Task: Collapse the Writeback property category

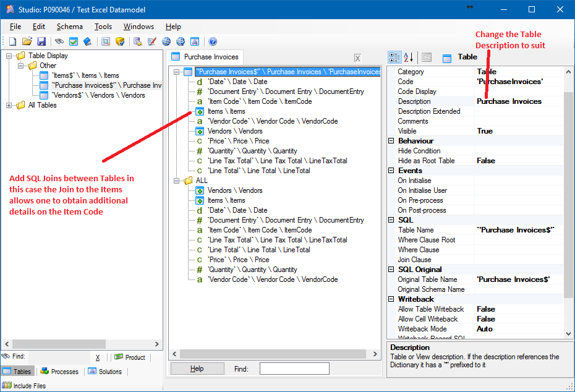Action: (391, 299)
